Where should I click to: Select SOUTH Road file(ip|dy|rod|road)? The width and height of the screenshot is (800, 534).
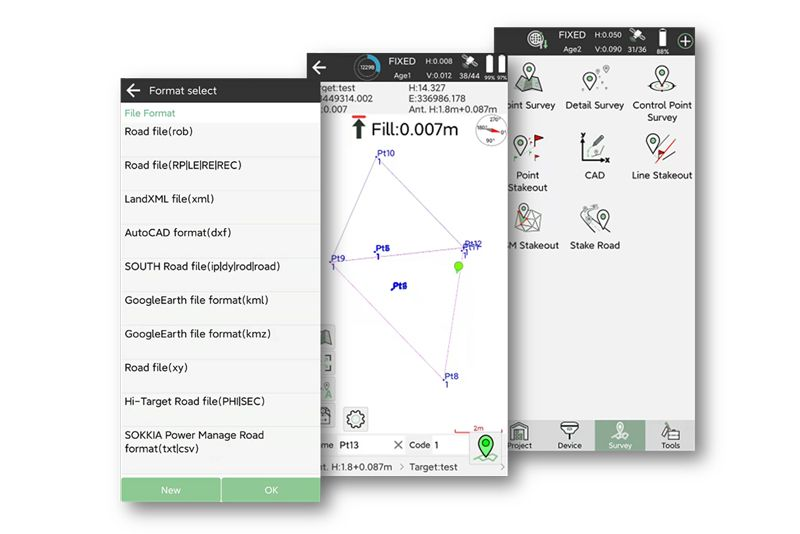(220, 274)
